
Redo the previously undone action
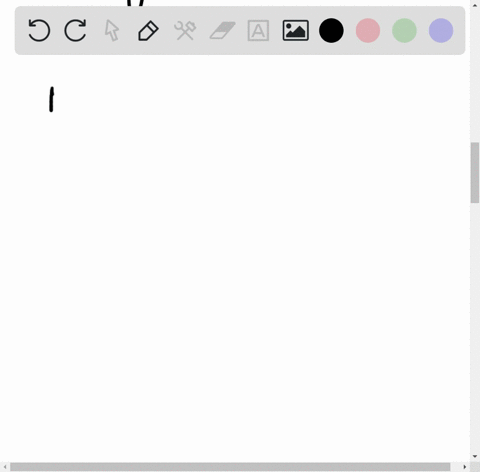[x=75, y=30]
